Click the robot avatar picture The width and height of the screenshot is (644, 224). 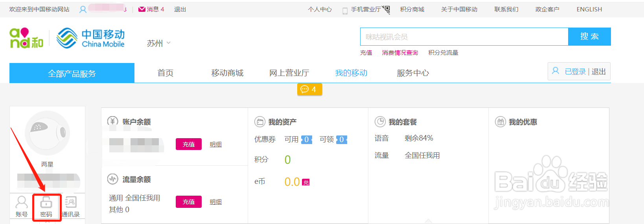(47, 133)
